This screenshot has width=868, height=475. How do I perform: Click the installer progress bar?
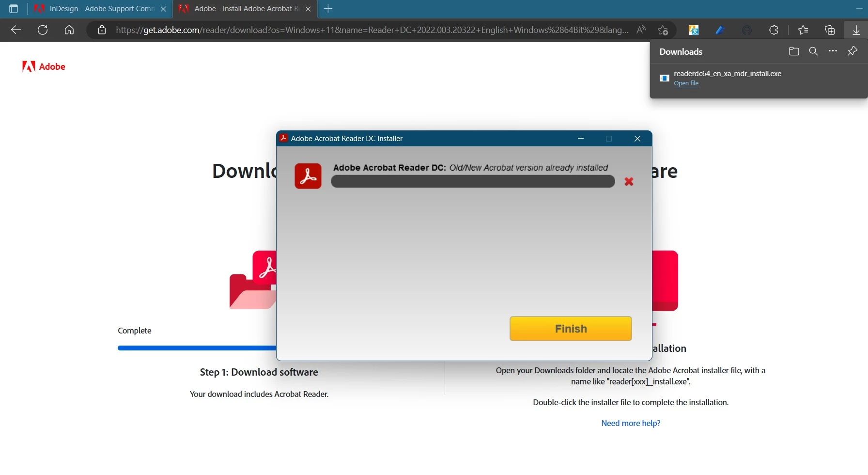tap(473, 181)
